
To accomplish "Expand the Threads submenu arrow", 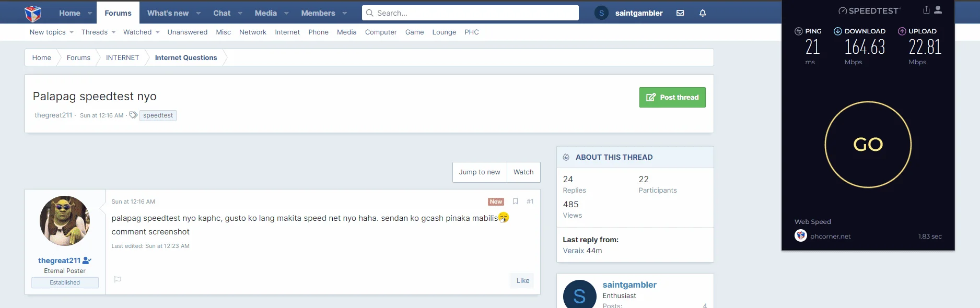I will click(x=113, y=32).
